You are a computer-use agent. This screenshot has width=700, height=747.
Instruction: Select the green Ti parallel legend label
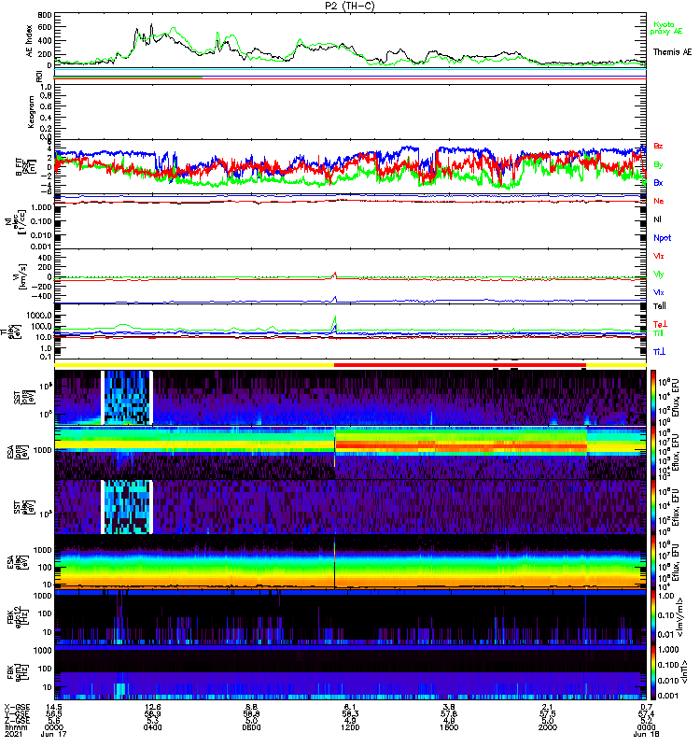pyautogui.click(x=658, y=333)
